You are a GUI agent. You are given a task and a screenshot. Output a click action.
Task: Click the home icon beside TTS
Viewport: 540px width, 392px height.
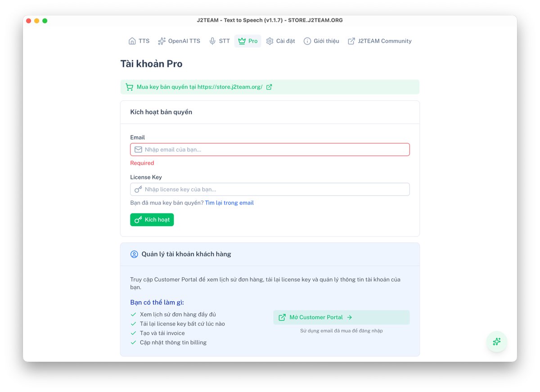coord(132,41)
